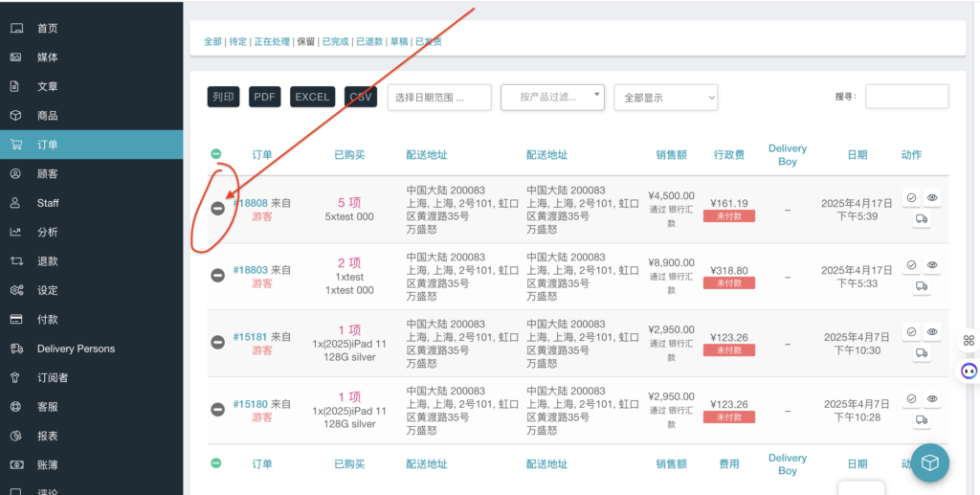Open Delivery Persons from the sidebar
Viewport: 980px width, 495px height.
pos(76,349)
